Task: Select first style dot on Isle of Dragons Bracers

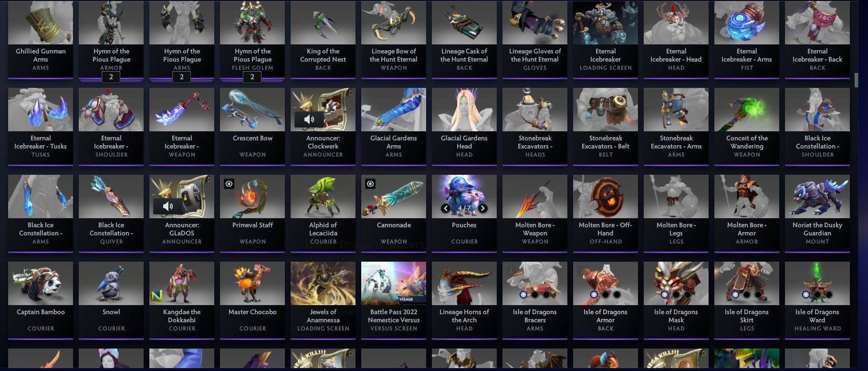Action: tap(523, 295)
